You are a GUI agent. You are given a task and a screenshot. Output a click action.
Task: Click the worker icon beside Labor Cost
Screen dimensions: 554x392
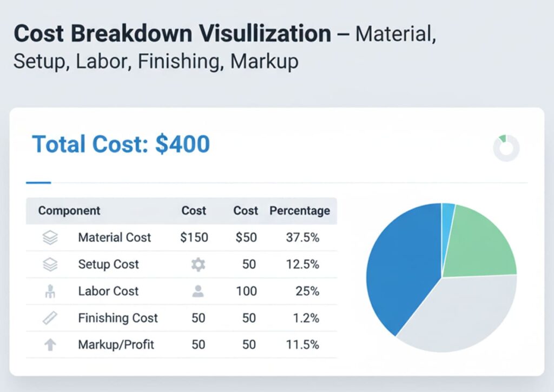click(x=49, y=291)
